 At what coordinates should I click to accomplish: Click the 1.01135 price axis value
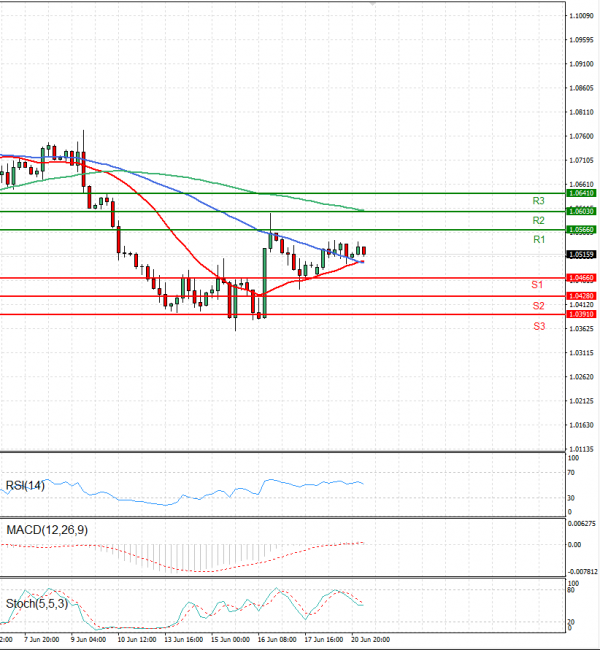tap(582, 449)
